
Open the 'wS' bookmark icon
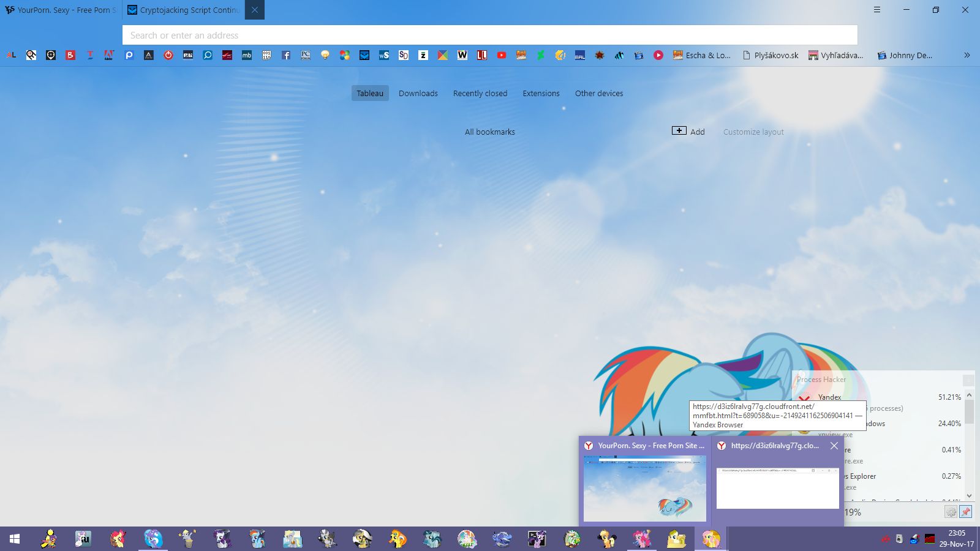click(x=384, y=55)
